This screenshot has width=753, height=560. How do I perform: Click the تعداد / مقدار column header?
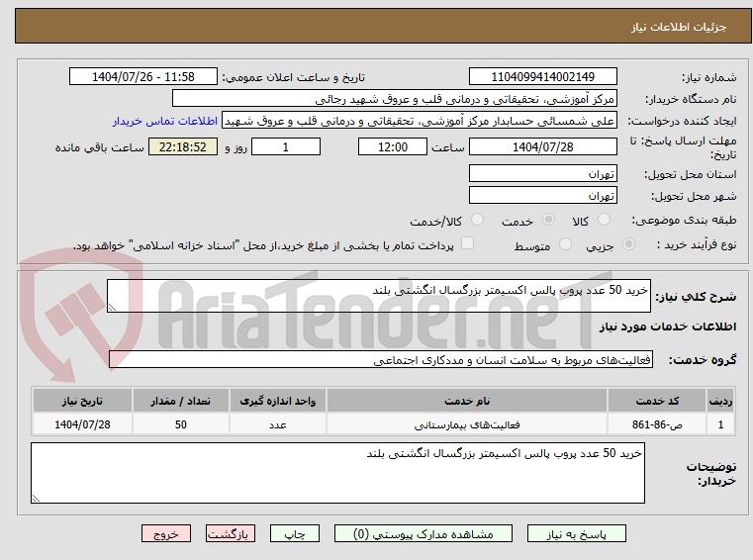pos(180,401)
